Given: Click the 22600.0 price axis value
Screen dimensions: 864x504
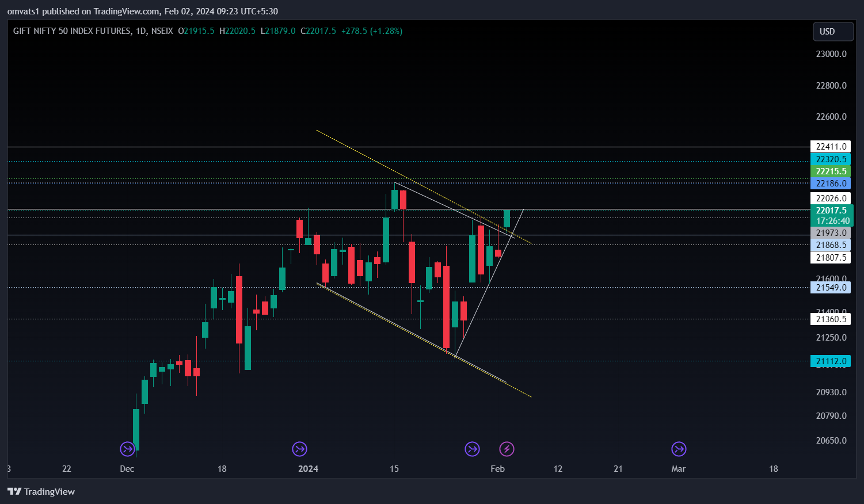Looking at the screenshot, I should coord(831,117).
